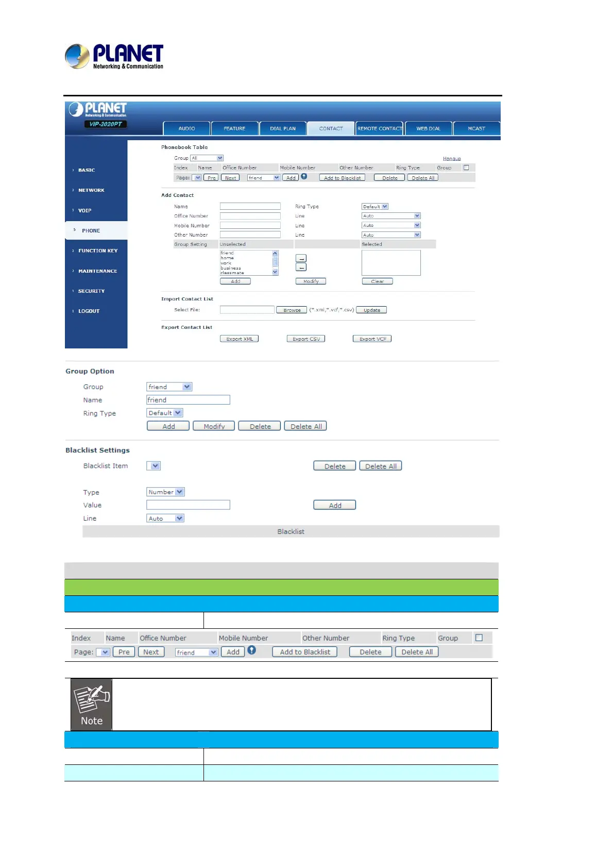613x868 pixels.
Task: Click the Office Number input field
Action: [250, 216]
